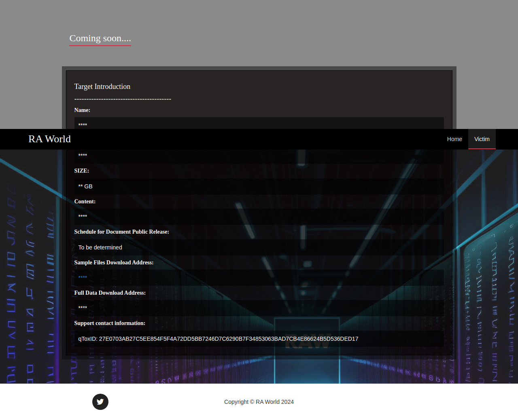Switch to the Victim tab
Screen dimensions: 518x420
[x=482, y=139]
